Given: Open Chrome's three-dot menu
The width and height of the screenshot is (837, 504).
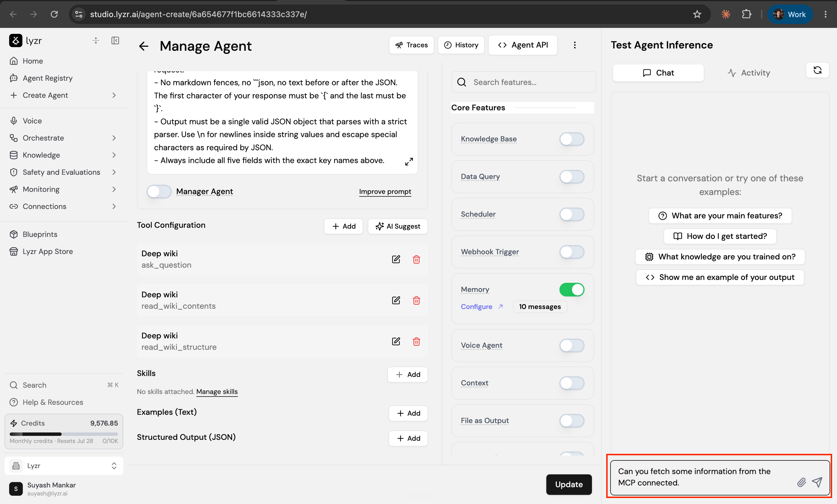Looking at the screenshot, I should click(x=825, y=14).
